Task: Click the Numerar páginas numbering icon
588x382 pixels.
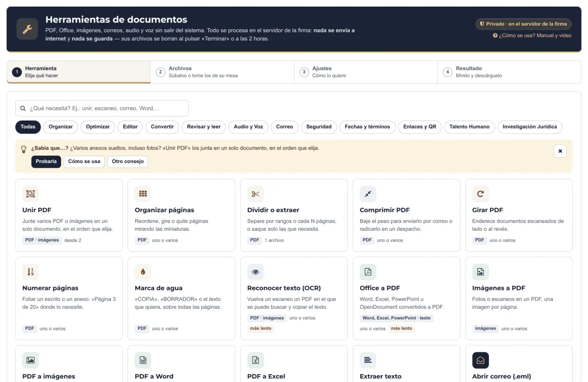Action: [x=30, y=272]
